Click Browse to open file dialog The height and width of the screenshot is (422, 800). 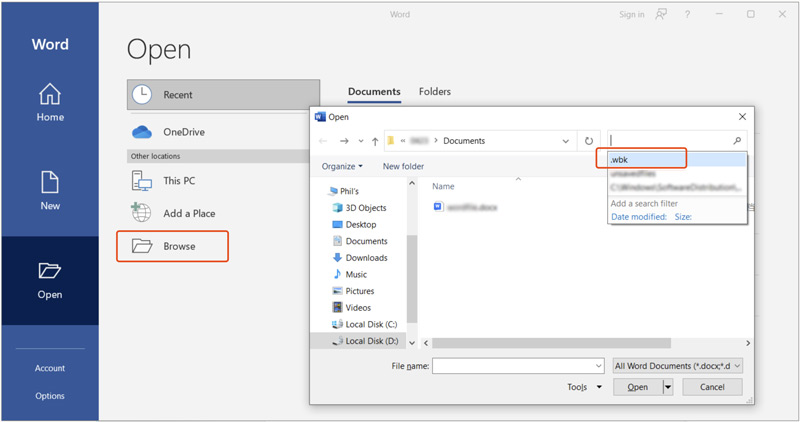pos(172,246)
